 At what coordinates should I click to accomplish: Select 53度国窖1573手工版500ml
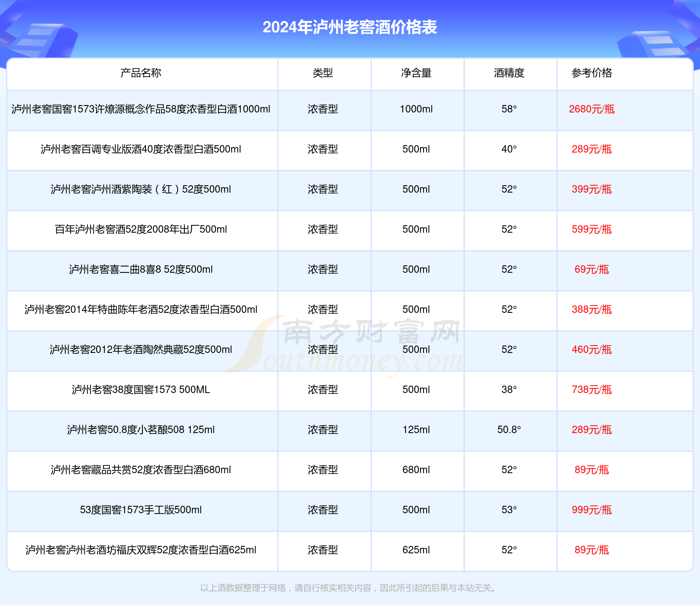tap(141, 510)
